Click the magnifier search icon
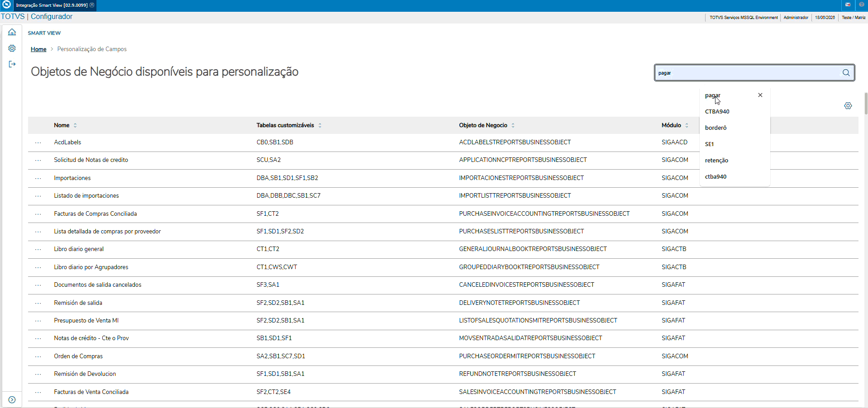The height and width of the screenshot is (408, 868). [x=846, y=73]
